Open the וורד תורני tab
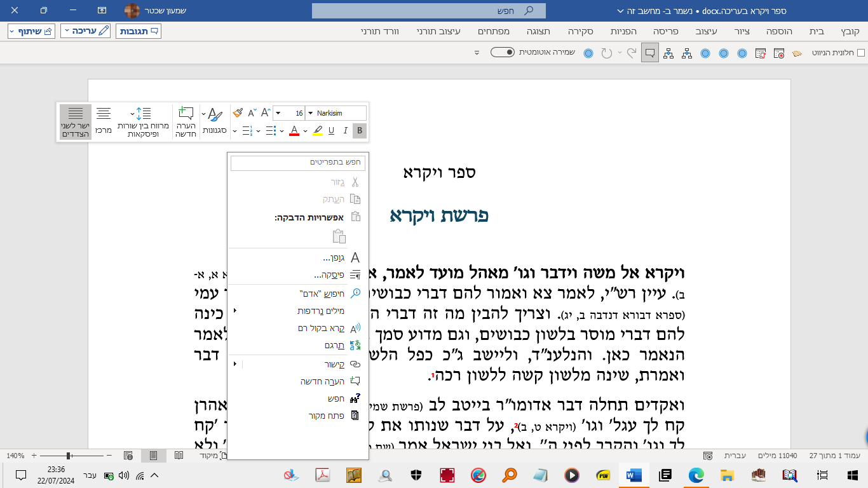 [380, 30]
